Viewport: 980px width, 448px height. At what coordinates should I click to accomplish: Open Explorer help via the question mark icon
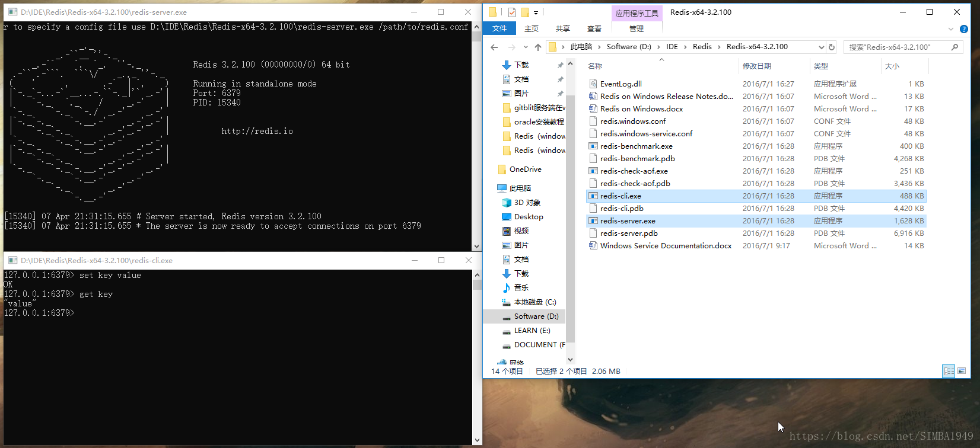[x=964, y=28]
